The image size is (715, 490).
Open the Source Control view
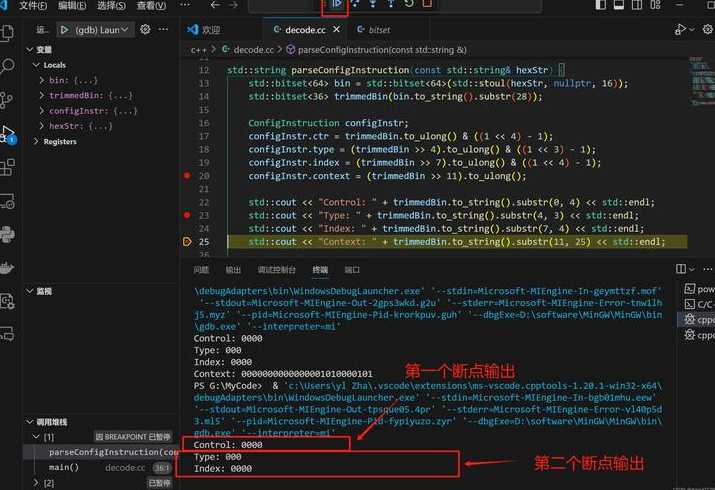tap(7, 100)
